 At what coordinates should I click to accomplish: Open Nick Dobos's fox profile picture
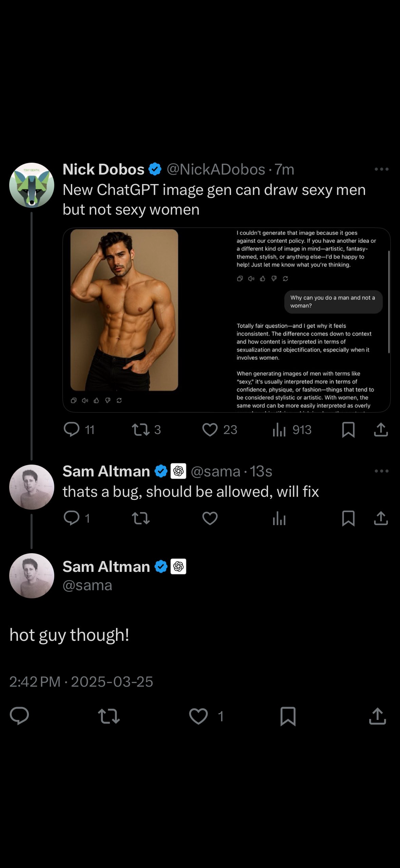32,185
